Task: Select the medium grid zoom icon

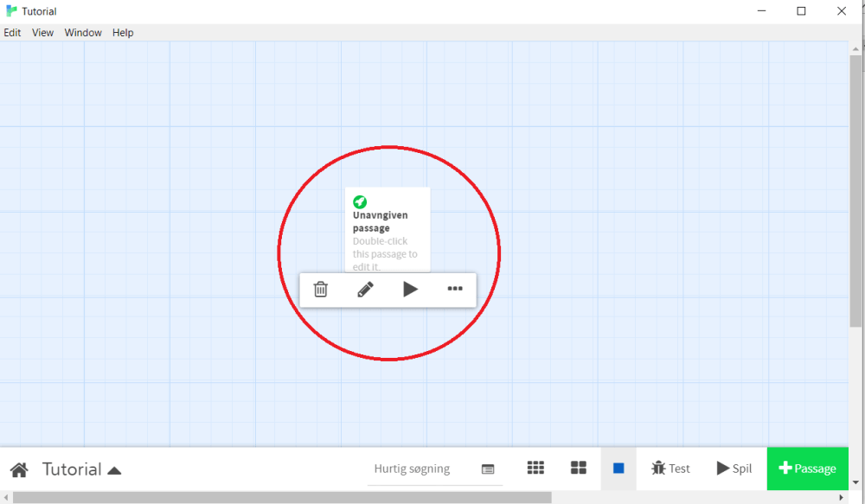Action: (x=578, y=468)
